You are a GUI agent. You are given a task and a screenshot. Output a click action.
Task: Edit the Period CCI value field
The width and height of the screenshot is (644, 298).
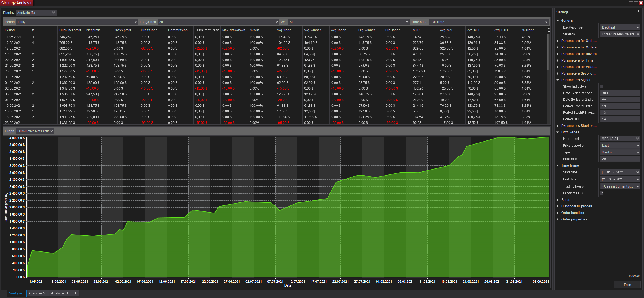click(620, 119)
